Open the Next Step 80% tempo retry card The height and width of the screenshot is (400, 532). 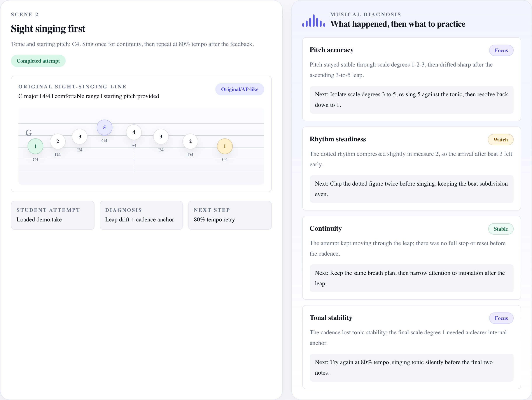coord(230,215)
